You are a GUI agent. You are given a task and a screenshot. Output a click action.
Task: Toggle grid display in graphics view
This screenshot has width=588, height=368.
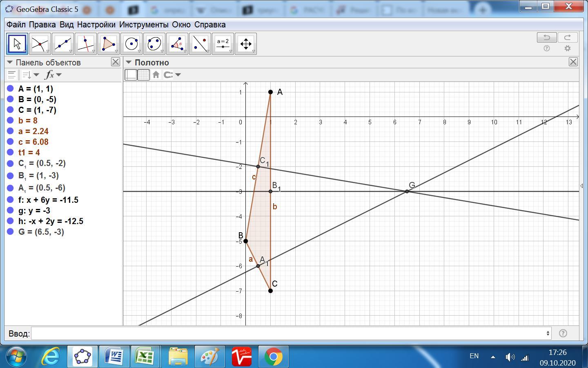tap(144, 74)
